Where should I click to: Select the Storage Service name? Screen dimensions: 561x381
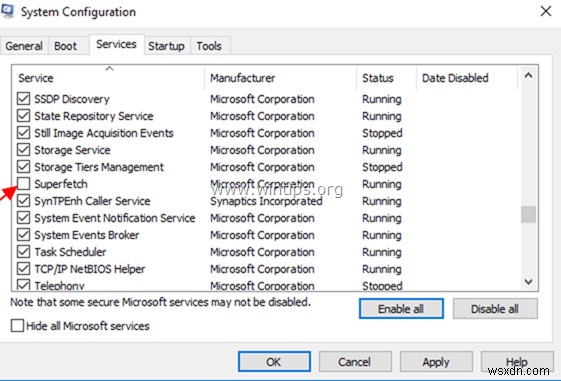point(72,150)
